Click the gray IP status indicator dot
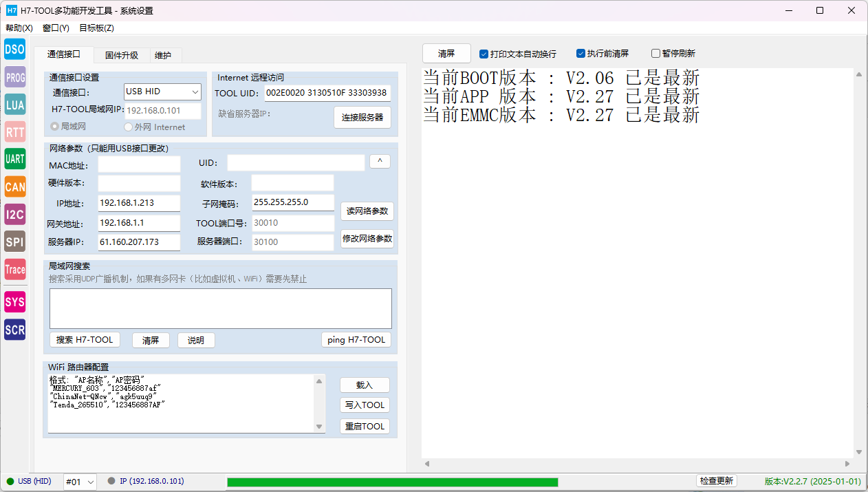Image resolution: width=868 pixels, height=492 pixels. tap(111, 482)
